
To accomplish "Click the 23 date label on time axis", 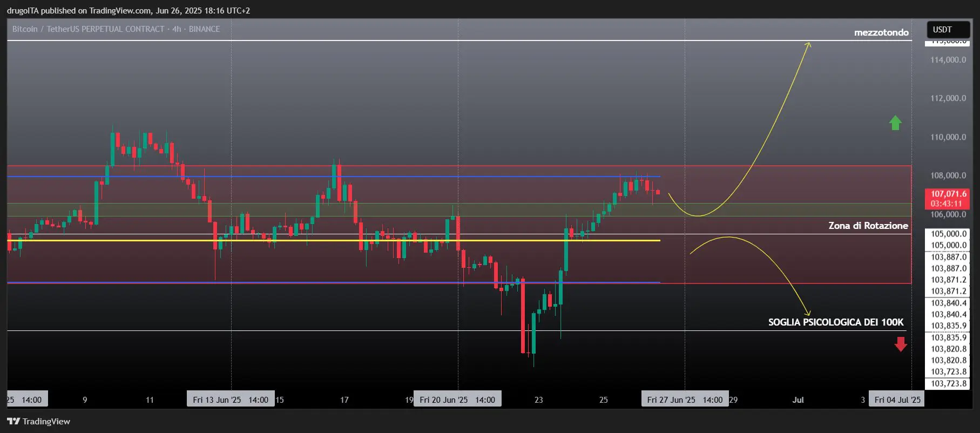I will tap(539, 400).
